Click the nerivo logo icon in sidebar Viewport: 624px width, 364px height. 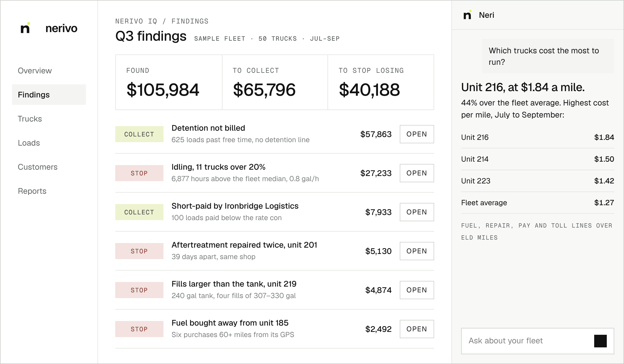point(25,28)
